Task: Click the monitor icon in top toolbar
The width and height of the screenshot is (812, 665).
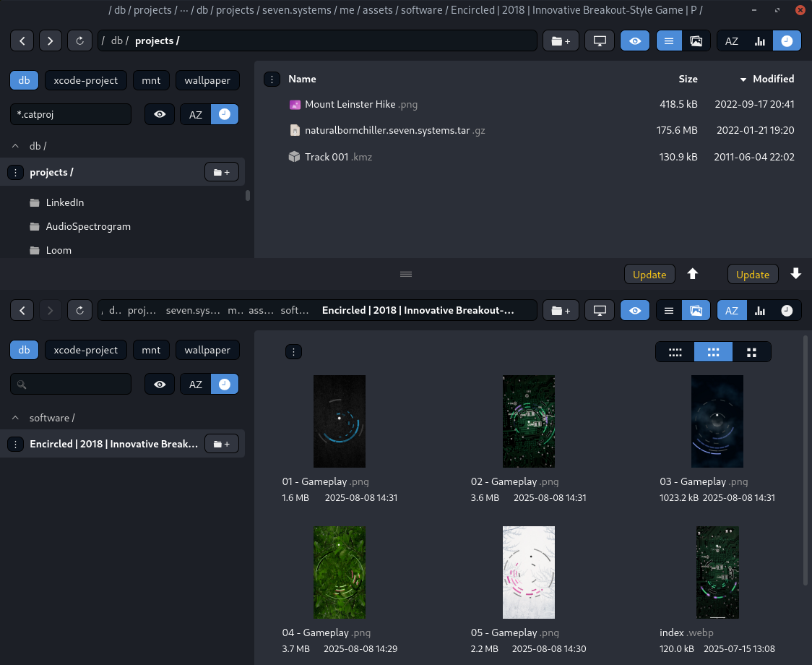Action: [600, 41]
